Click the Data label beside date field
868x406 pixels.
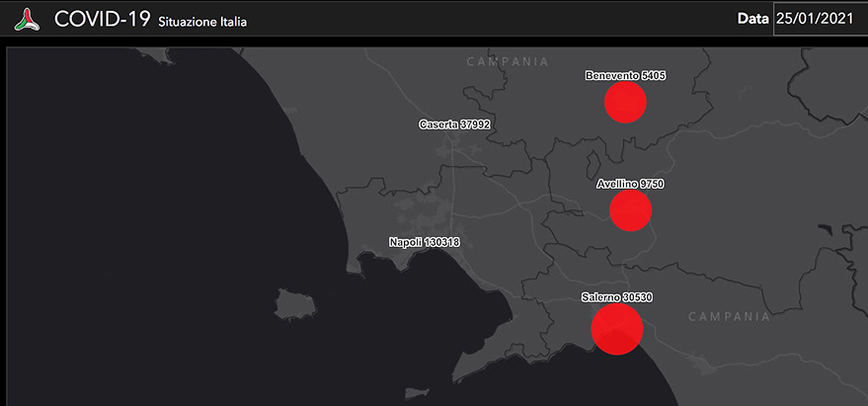click(x=752, y=19)
